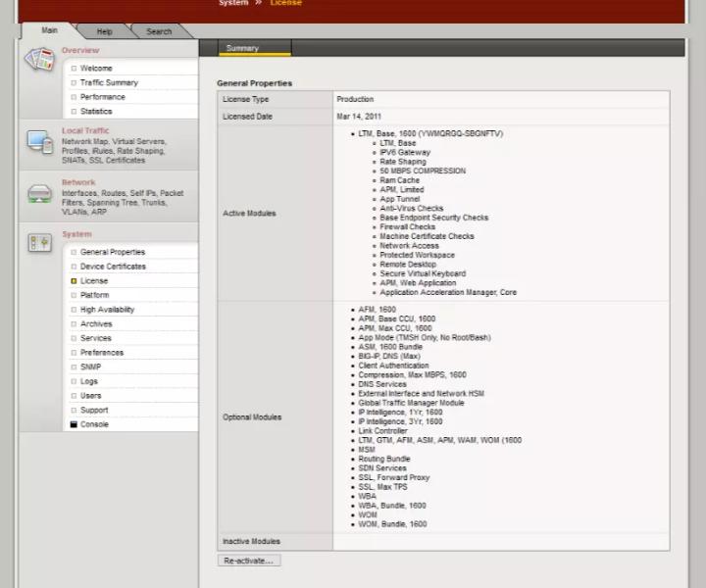
Task: Click the square bullet next to Platform
Action: (x=74, y=295)
